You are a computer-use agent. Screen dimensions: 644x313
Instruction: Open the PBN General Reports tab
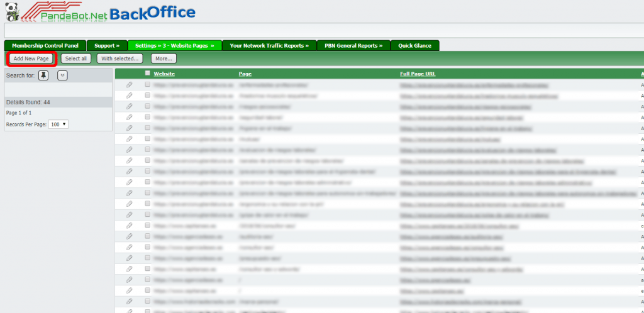point(352,46)
